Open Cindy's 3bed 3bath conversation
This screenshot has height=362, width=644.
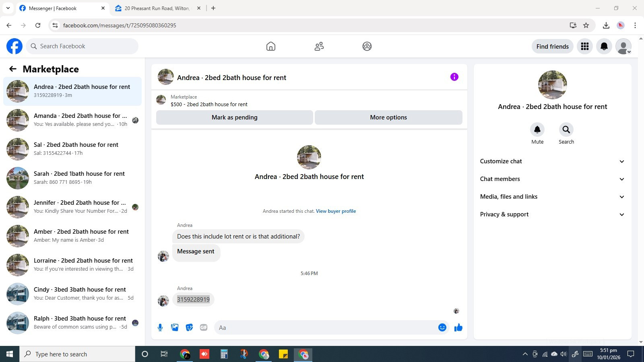click(72, 294)
